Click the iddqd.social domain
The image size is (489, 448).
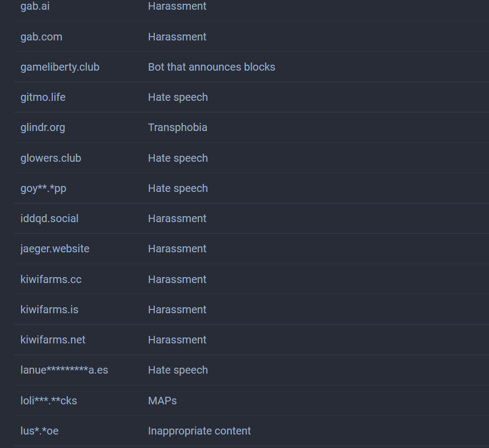(50, 218)
